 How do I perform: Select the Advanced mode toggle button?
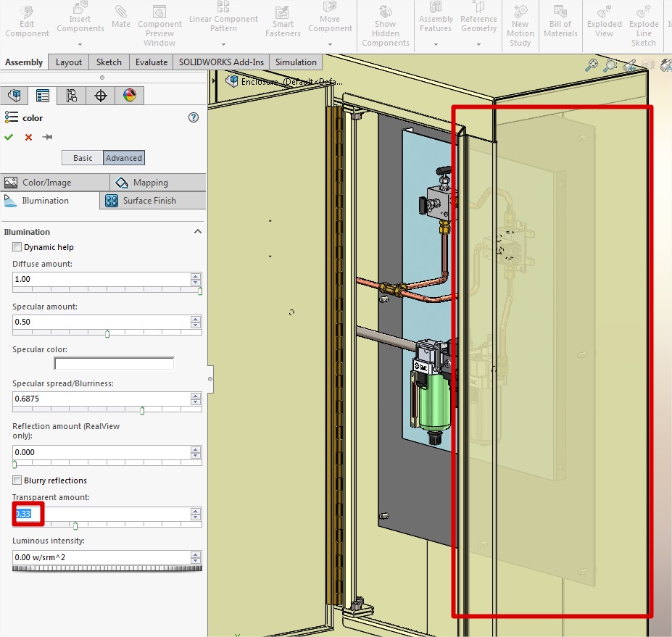124,158
